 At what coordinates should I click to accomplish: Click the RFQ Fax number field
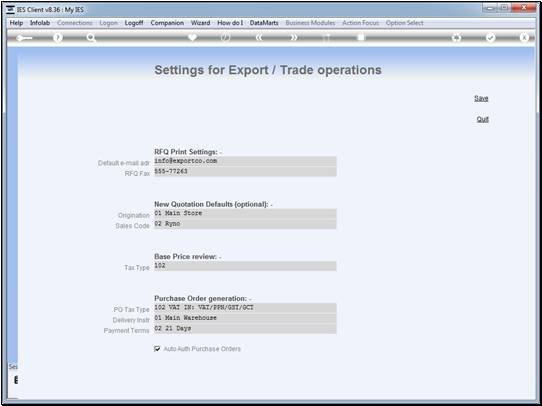tap(245, 171)
